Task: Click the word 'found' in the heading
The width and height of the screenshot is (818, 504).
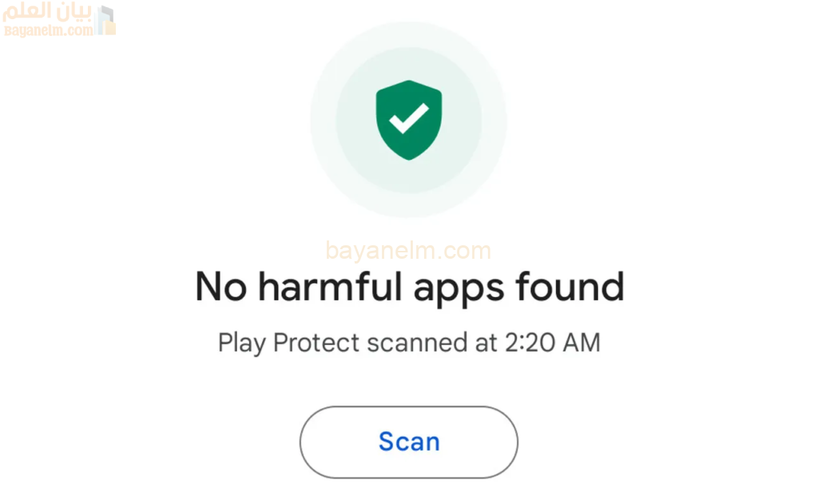Action: tap(570, 286)
